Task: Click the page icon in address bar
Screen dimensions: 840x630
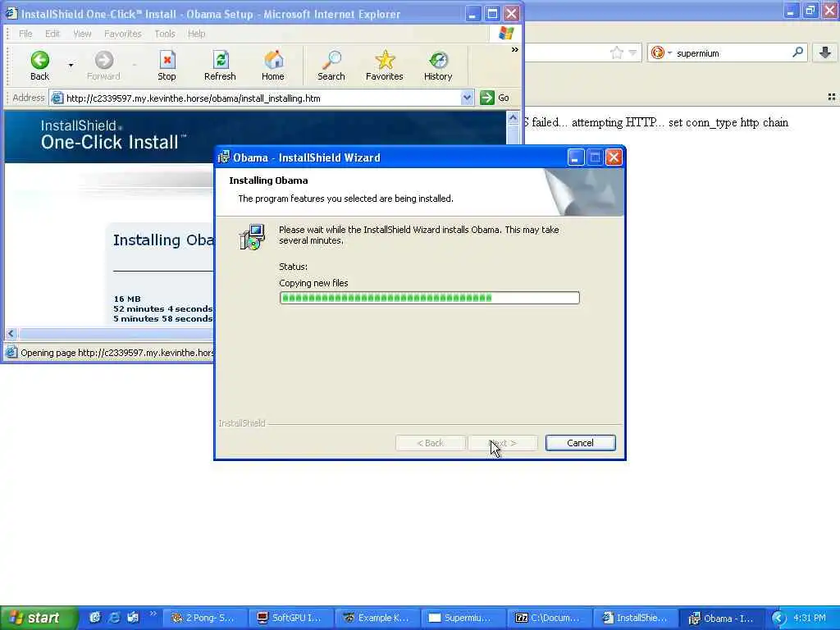Action: click(57, 98)
